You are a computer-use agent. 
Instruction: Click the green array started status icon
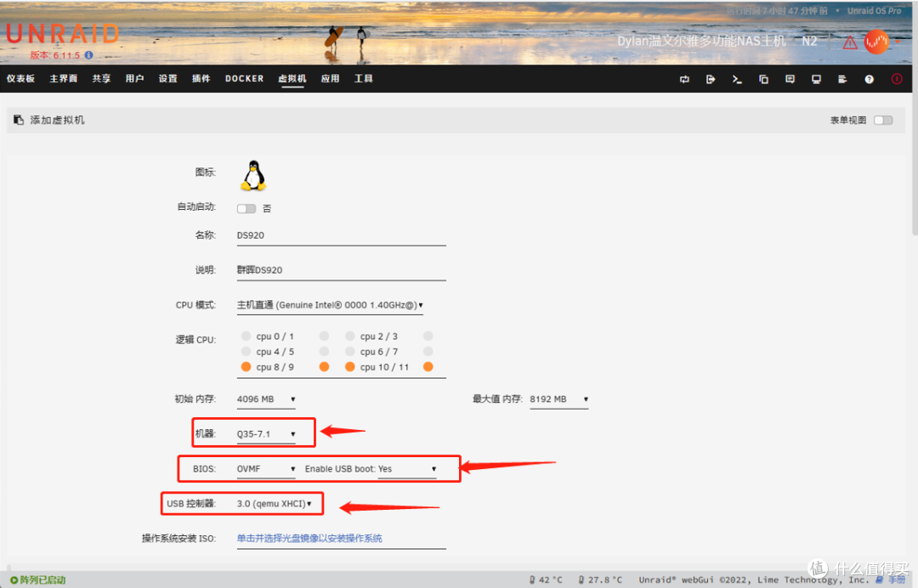[14, 580]
